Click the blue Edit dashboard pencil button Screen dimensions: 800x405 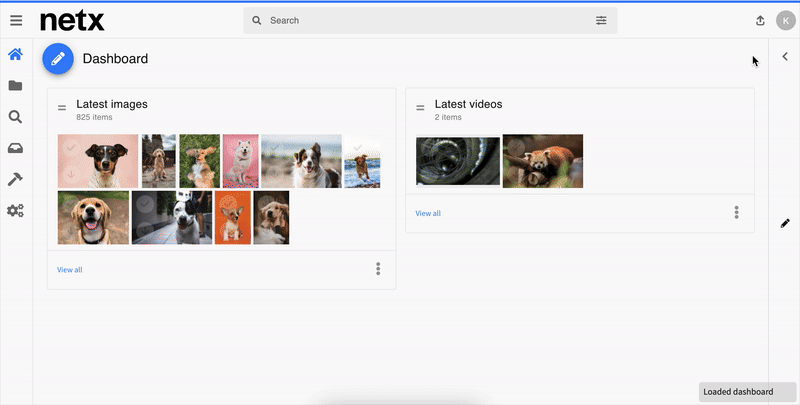[x=58, y=59]
